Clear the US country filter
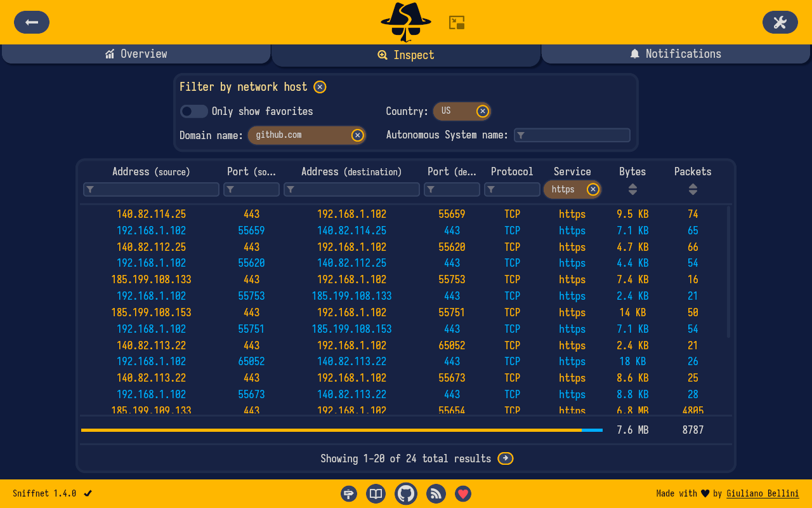Image resolution: width=812 pixels, height=508 pixels. click(482, 111)
